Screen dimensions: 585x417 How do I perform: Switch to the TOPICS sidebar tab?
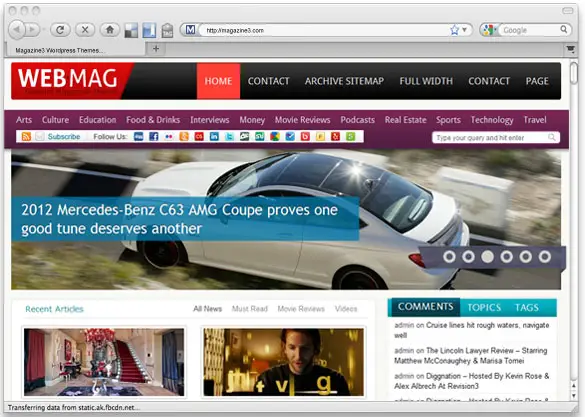tap(484, 307)
